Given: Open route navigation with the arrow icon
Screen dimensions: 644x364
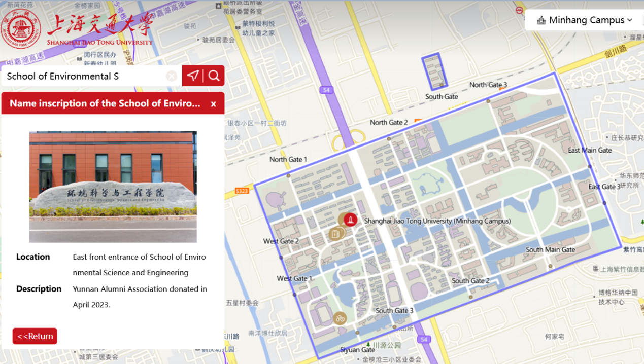Looking at the screenshot, I should point(193,76).
